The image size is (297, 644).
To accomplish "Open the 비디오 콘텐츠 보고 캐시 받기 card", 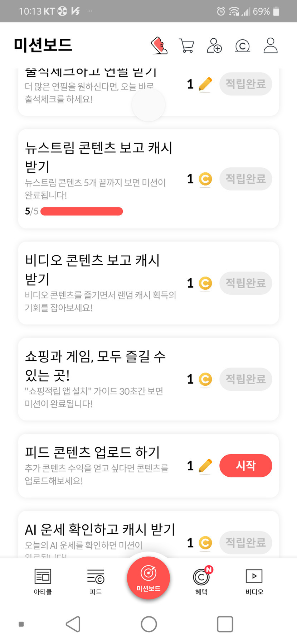I will [x=100, y=283].
